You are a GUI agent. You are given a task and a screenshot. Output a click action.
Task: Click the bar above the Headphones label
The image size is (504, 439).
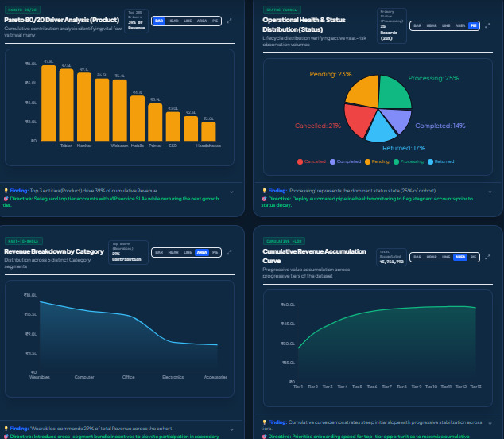point(208,131)
